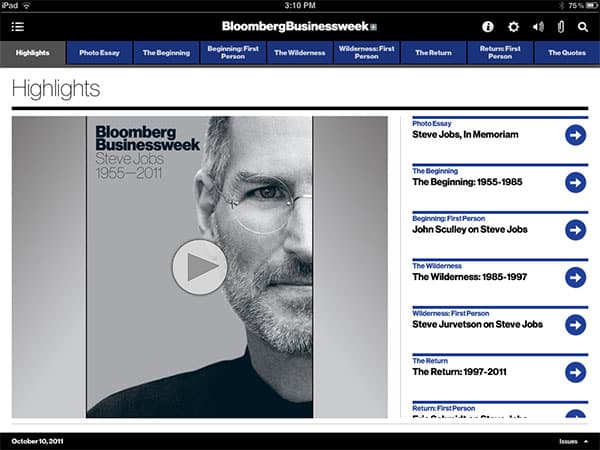Image resolution: width=600 pixels, height=450 pixels.
Task: Switch to The Quotes tab
Action: (x=567, y=53)
